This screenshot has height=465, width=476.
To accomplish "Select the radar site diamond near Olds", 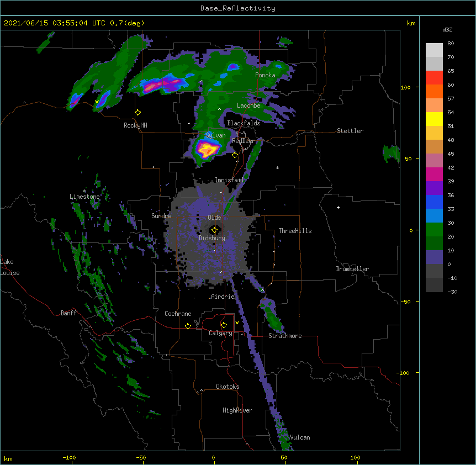I will [214, 230].
